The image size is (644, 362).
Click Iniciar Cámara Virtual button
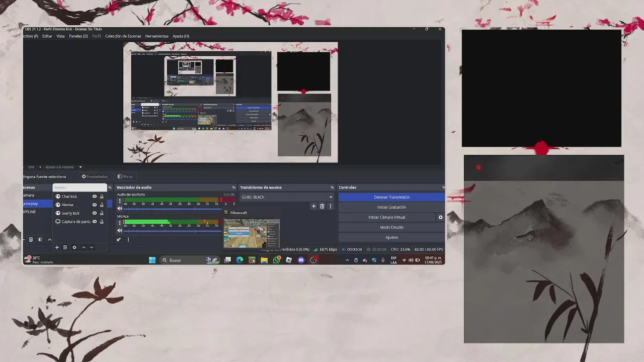(x=386, y=217)
